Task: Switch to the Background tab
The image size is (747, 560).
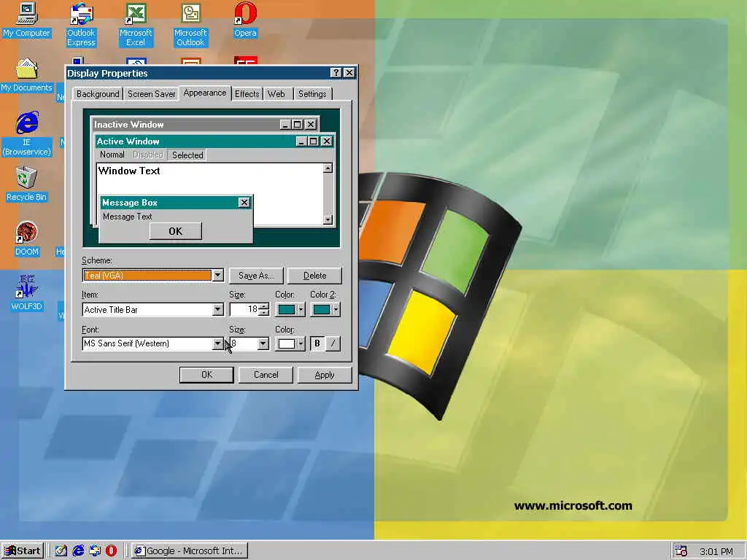Action: tap(98, 94)
